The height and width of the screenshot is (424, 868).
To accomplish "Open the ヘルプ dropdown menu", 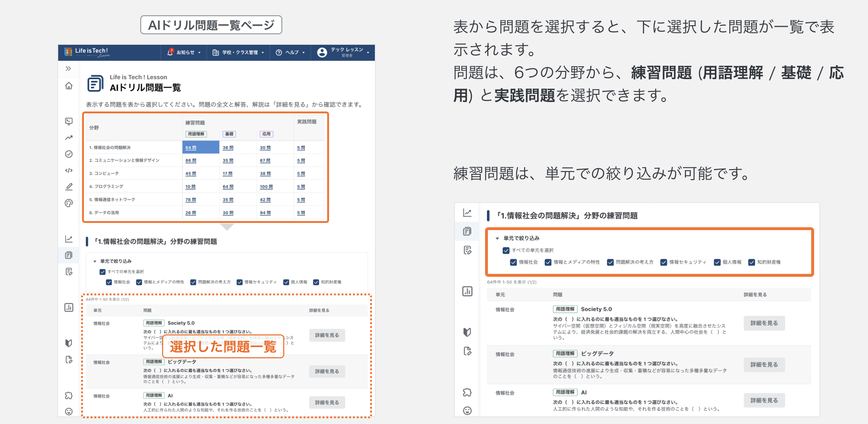I will (x=290, y=52).
